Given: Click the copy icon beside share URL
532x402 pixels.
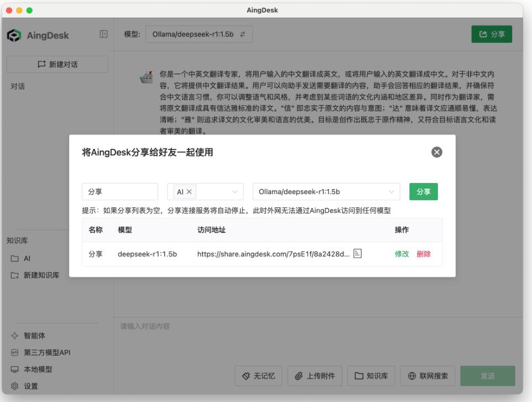Looking at the screenshot, I should tap(358, 254).
